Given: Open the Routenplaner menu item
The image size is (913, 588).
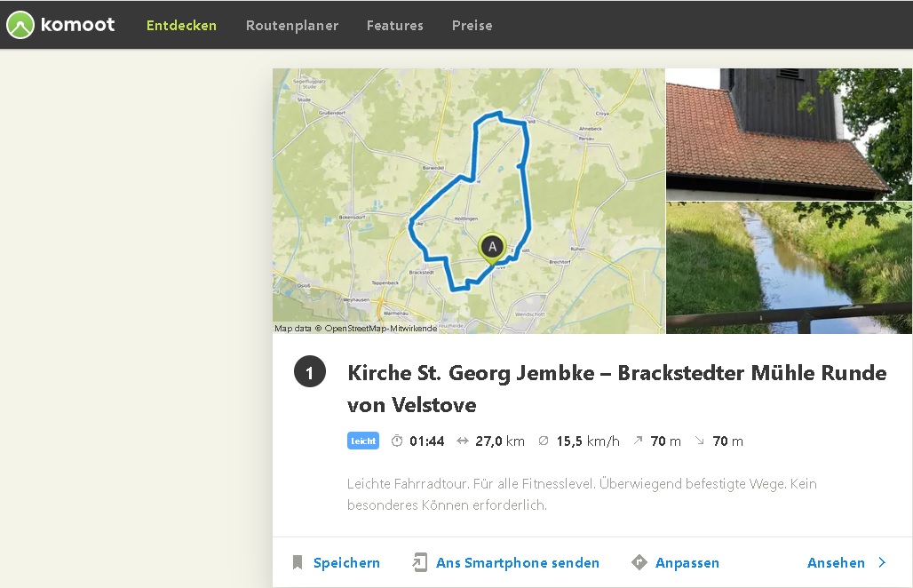Looking at the screenshot, I should click(291, 26).
